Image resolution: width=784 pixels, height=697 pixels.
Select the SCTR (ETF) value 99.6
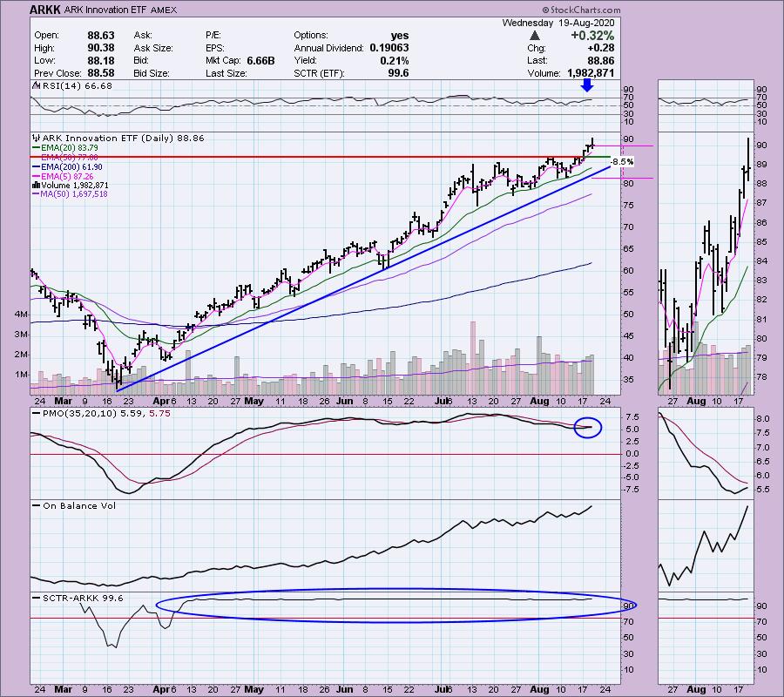click(x=398, y=73)
